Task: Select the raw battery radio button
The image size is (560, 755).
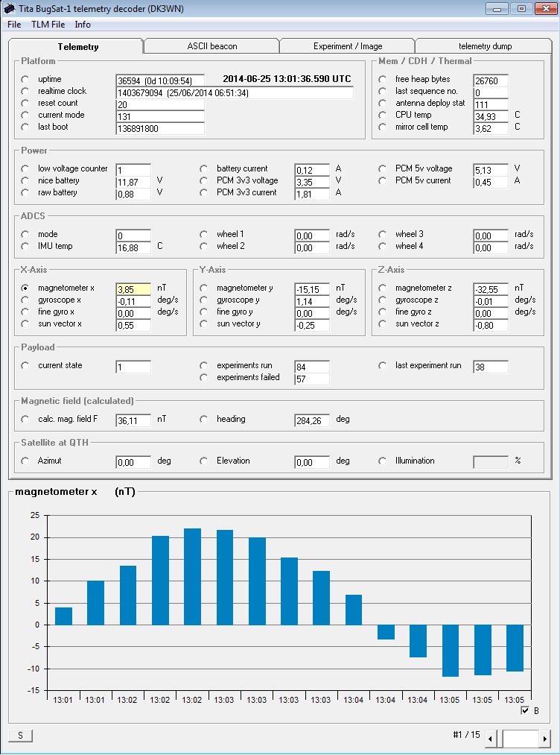Action: click(x=25, y=192)
